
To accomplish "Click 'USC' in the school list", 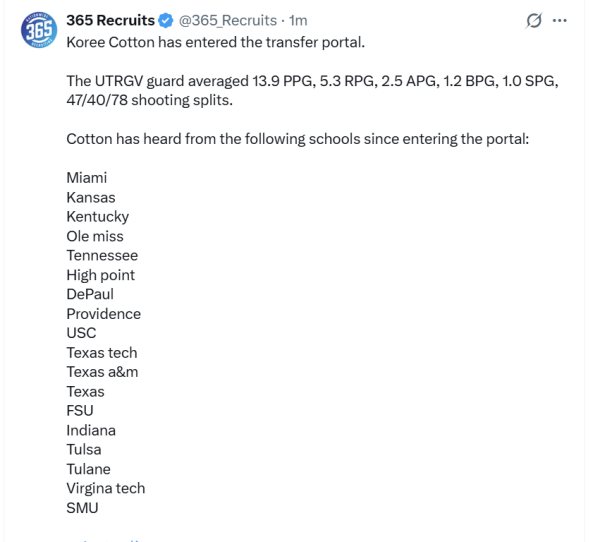I will 81,333.
